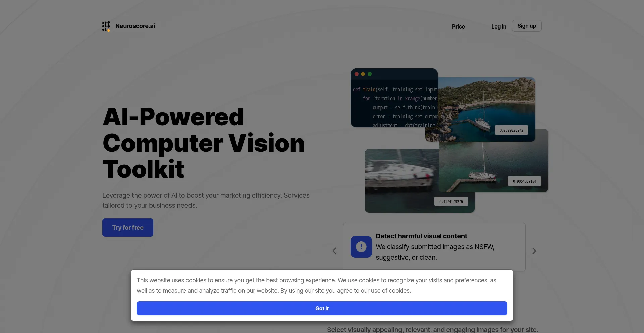Open the code snippet window image
This screenshot has height=333, width=644.
coord(394,98)
